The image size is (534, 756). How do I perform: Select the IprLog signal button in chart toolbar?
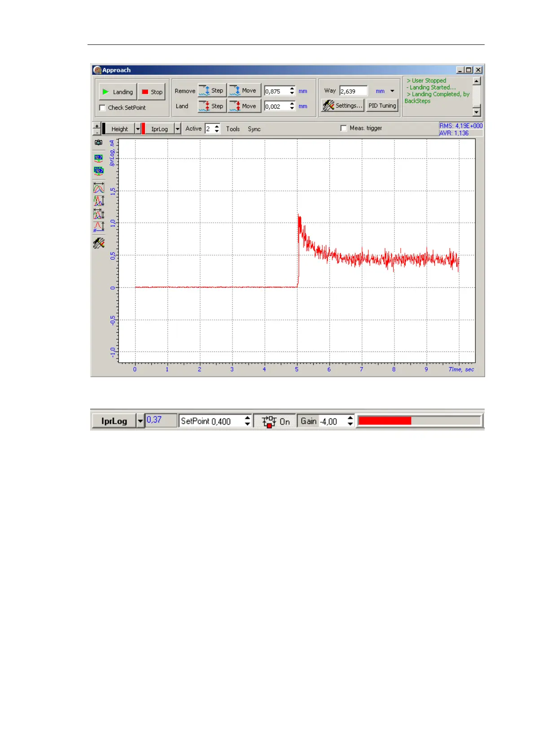point(159,129)
